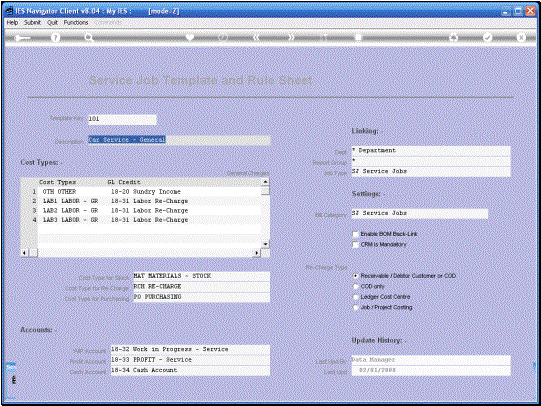Select the OTH OTHER cost type row
The image size is (541, 406).
click(x=149, y=192)
